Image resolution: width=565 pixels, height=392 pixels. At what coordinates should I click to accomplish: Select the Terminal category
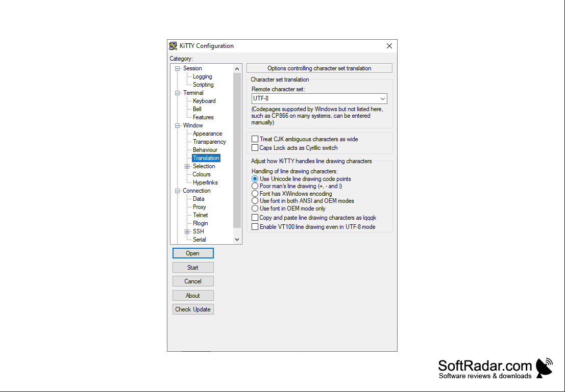193,93
